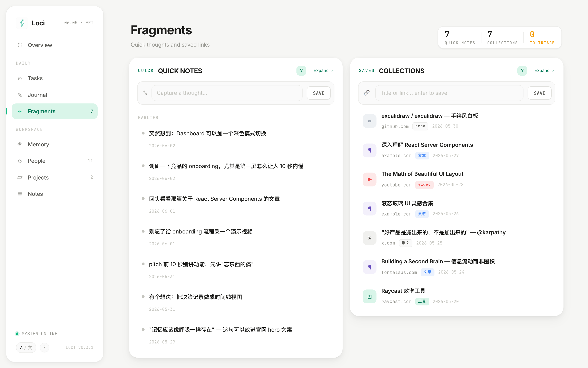
Task: Expand the Quick Notes panel
Action: pos(324,71)
